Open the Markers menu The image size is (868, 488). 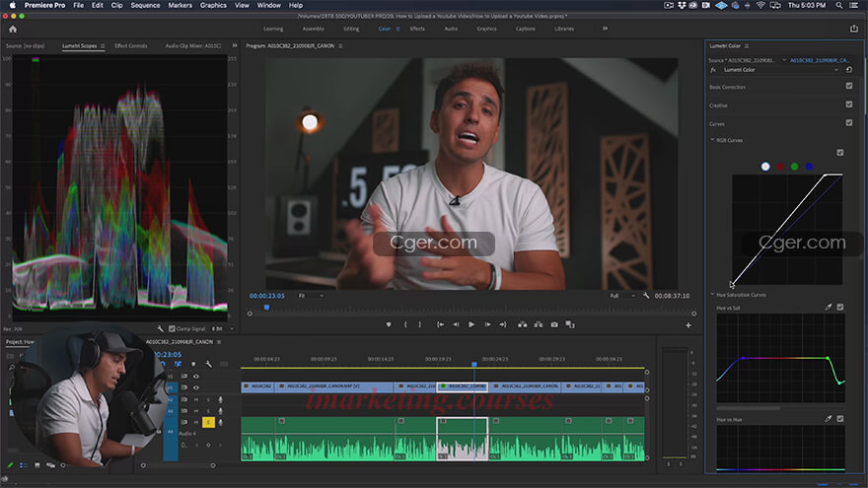pyautogui.click(x=180, y=5)
